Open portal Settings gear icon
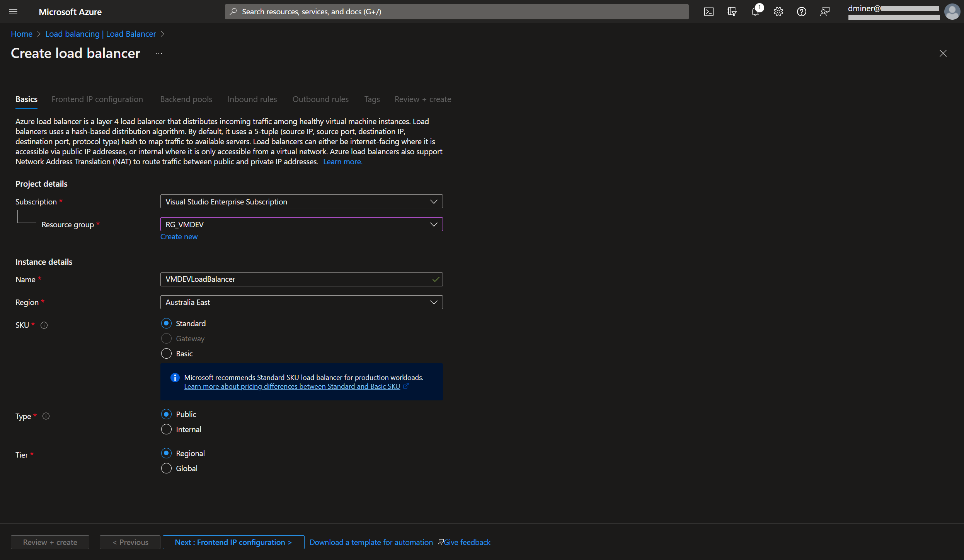The width and height of the screenshot is (964, 560). tap(778, 12)
